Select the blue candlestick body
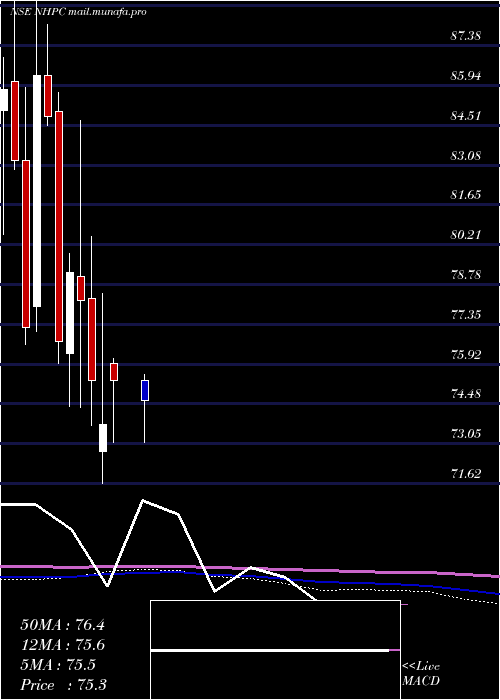500x700 pixels. point(145,391)
